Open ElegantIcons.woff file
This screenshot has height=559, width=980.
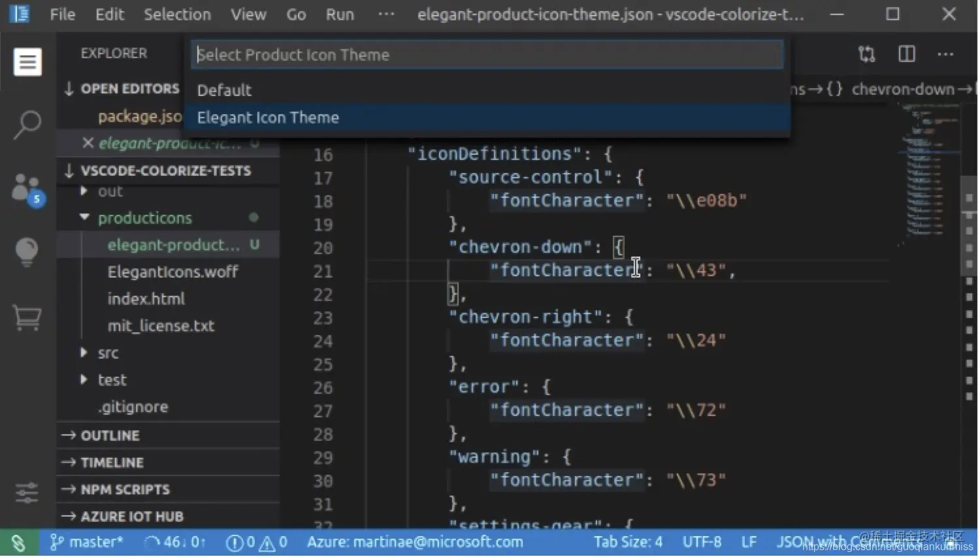pos(172,272)
